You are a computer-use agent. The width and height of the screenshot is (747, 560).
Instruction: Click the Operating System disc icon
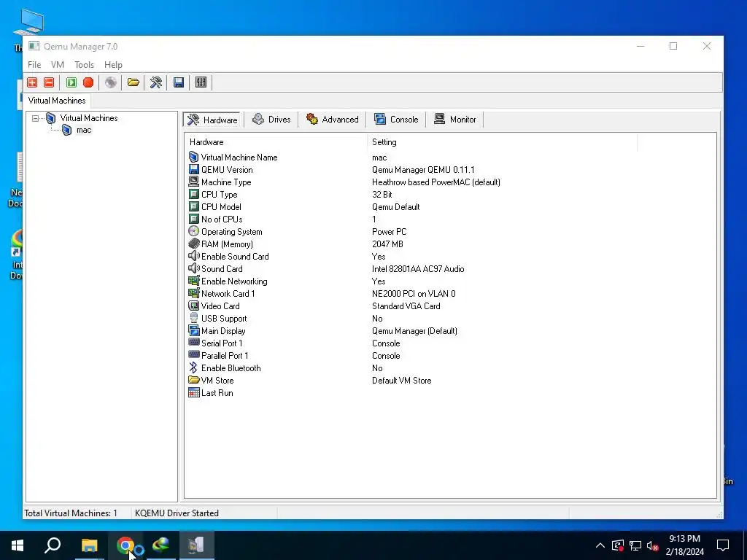tap(193, 231)
